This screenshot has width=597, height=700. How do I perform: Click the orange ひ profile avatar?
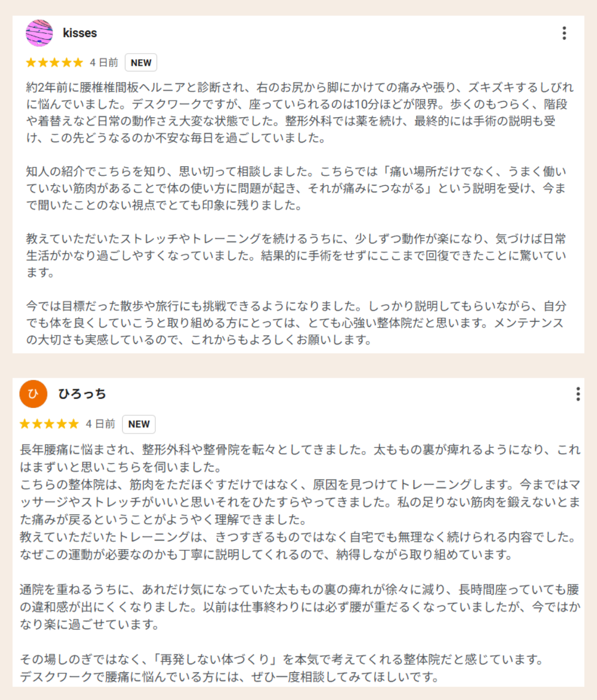coord(33,394)
